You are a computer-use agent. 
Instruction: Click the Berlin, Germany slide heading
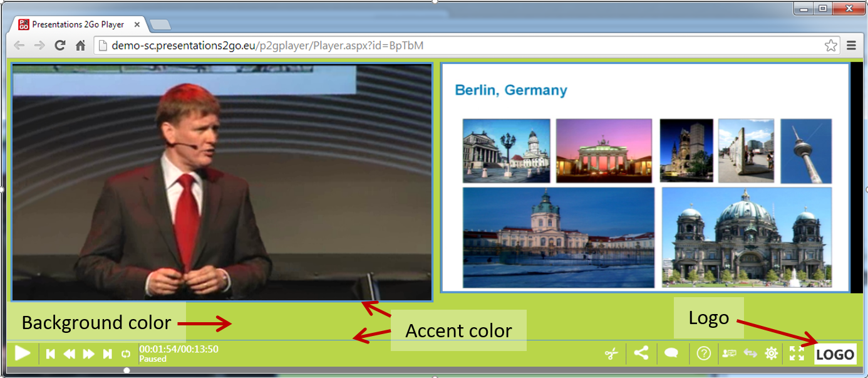[x=511, y=90]
